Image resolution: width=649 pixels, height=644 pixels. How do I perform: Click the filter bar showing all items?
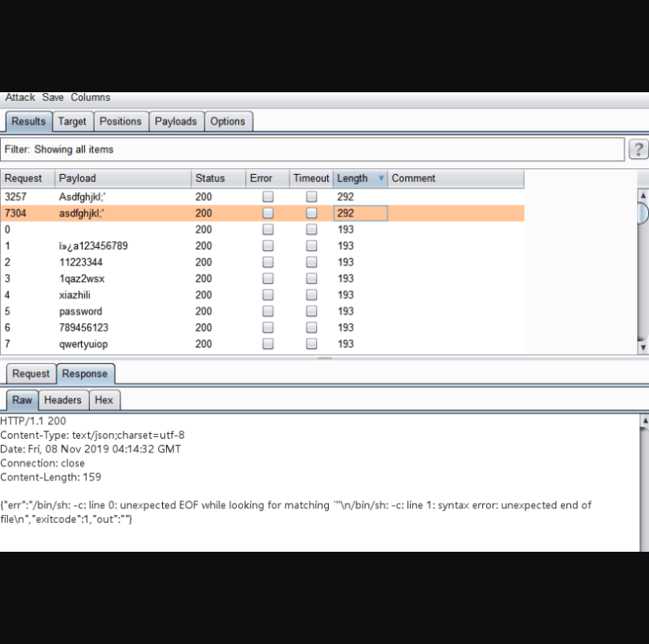point(311,149)
